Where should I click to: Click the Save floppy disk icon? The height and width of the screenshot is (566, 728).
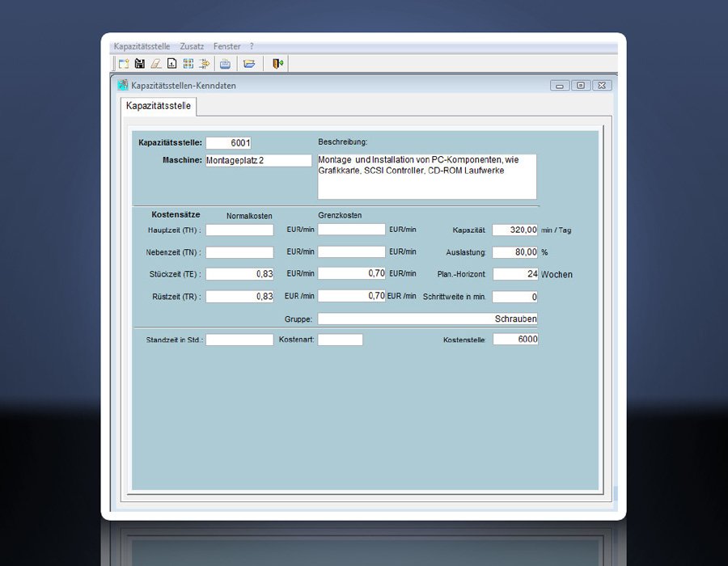click(140, 64)
